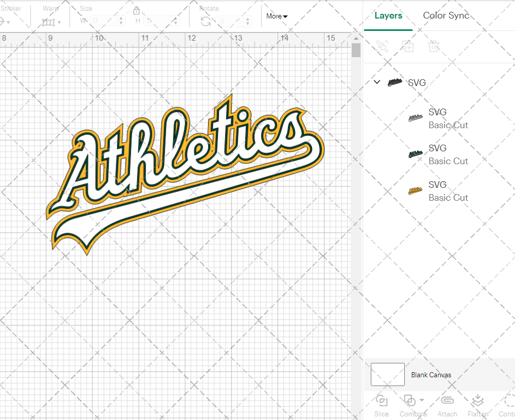Click the Size width input field

104,21
